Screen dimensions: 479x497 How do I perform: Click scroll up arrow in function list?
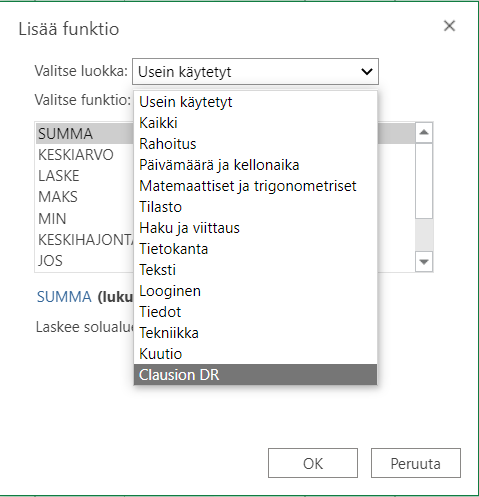[x=424, y=132]
